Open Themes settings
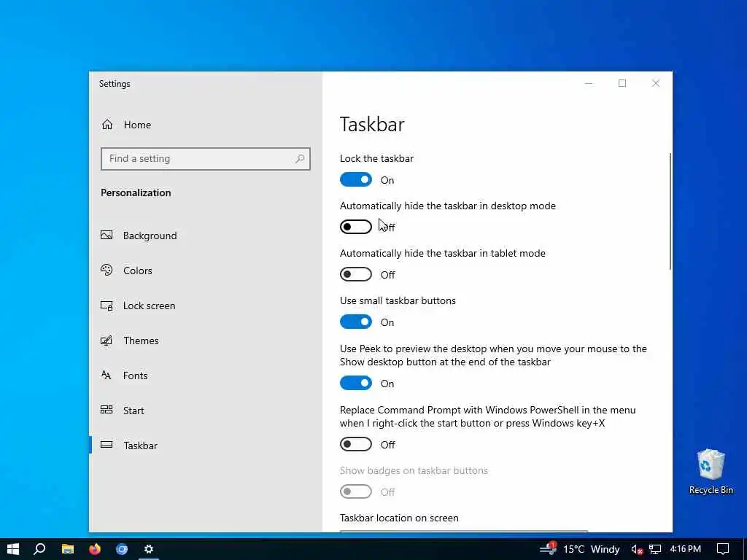Image resolution: width=747 pixels, height=560 pixels. [141, 341]
